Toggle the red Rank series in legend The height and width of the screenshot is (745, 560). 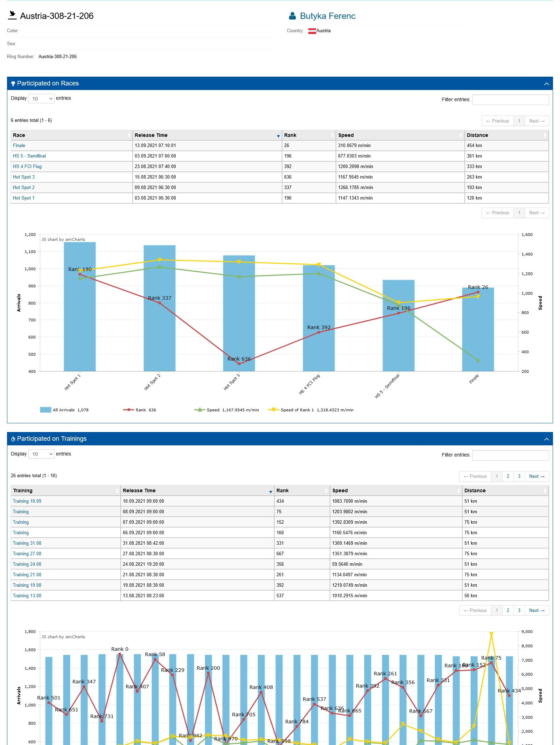(128, 410)
